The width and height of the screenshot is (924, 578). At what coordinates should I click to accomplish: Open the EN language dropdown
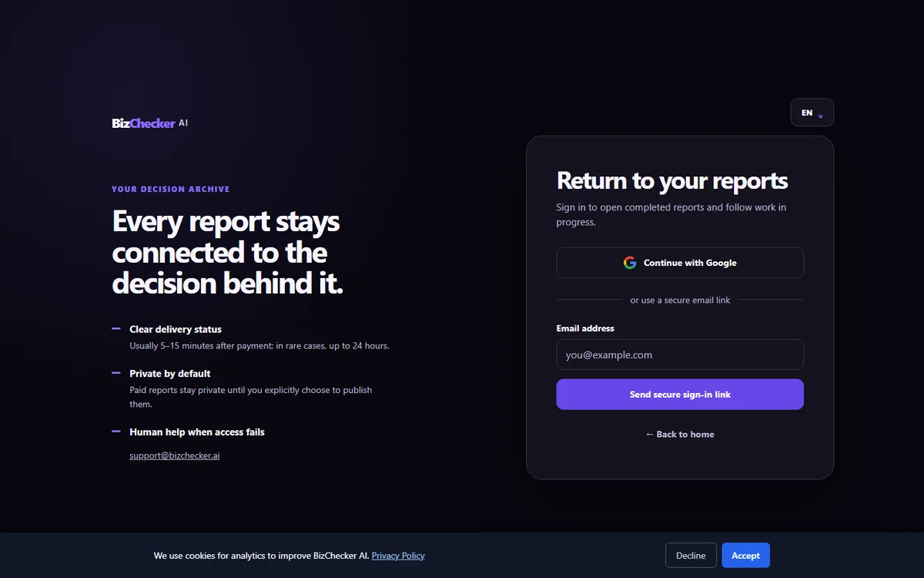point(812,113)
